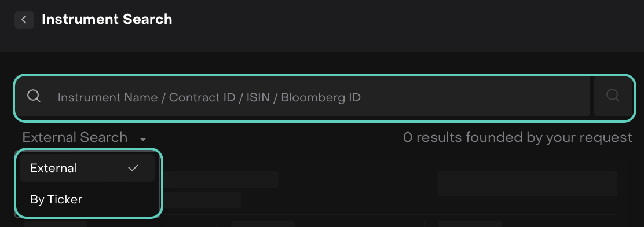Click the horizontal divider line below the placeholders
Image resolution: width=644 pixels, height=227 pixels.
click(x=390, y=214)
